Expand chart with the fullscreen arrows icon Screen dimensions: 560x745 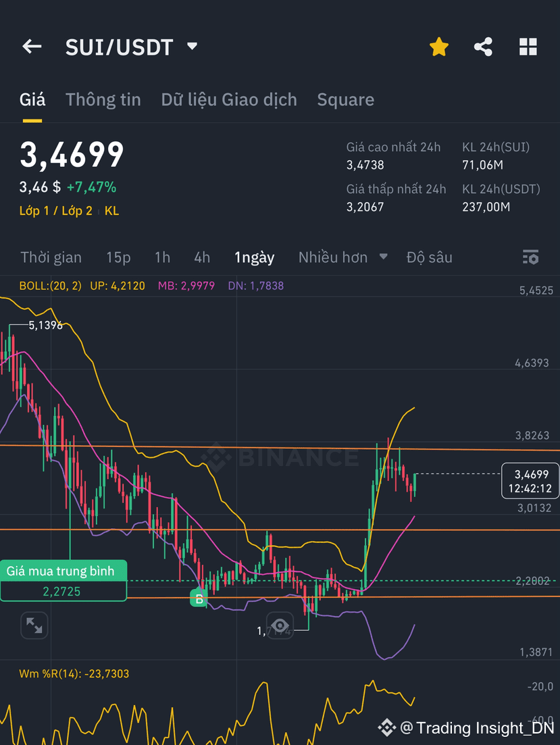(34, 625)
